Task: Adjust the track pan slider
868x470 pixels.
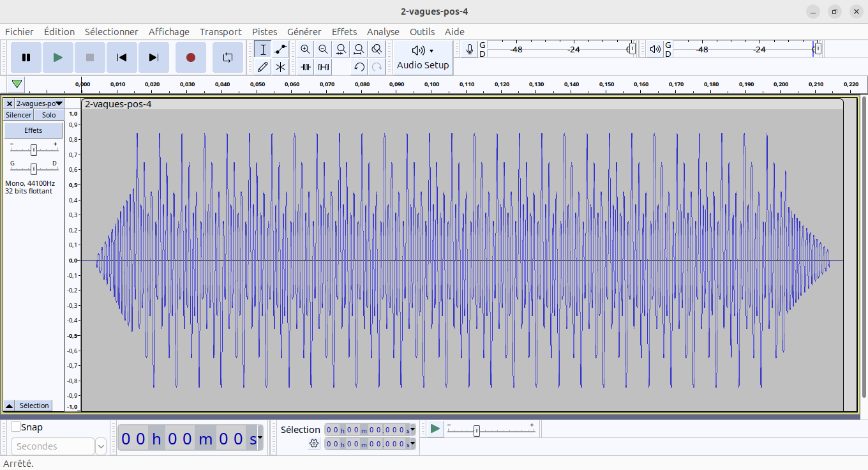Action: click(34, 169)
